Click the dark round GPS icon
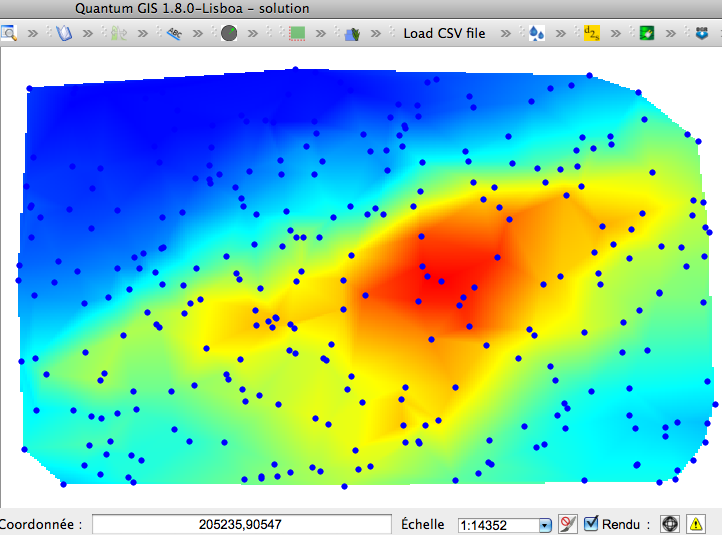722x535 pixels. [229, 33]
